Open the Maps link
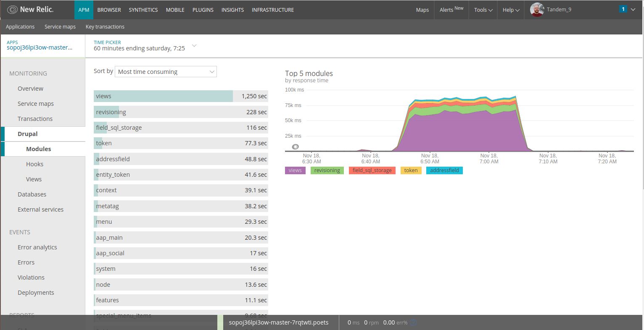The height and width of the screenshot is (330, 644). point(422,10)
